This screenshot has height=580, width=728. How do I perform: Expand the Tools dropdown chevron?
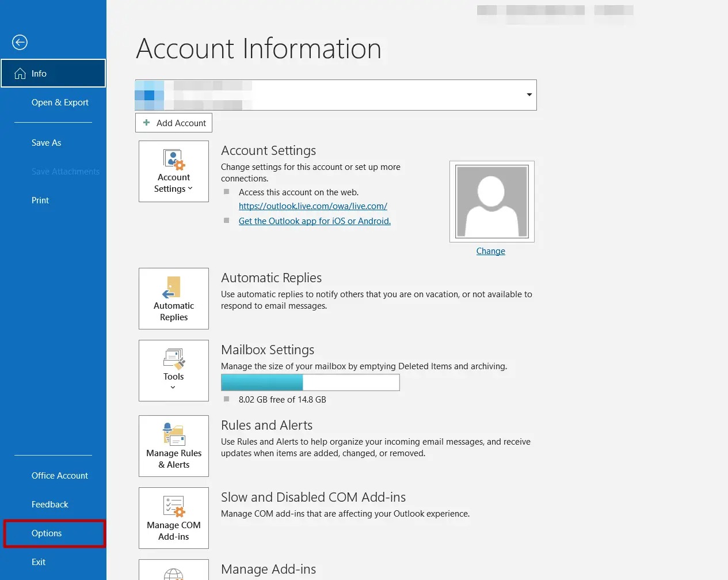click(173, 388)
